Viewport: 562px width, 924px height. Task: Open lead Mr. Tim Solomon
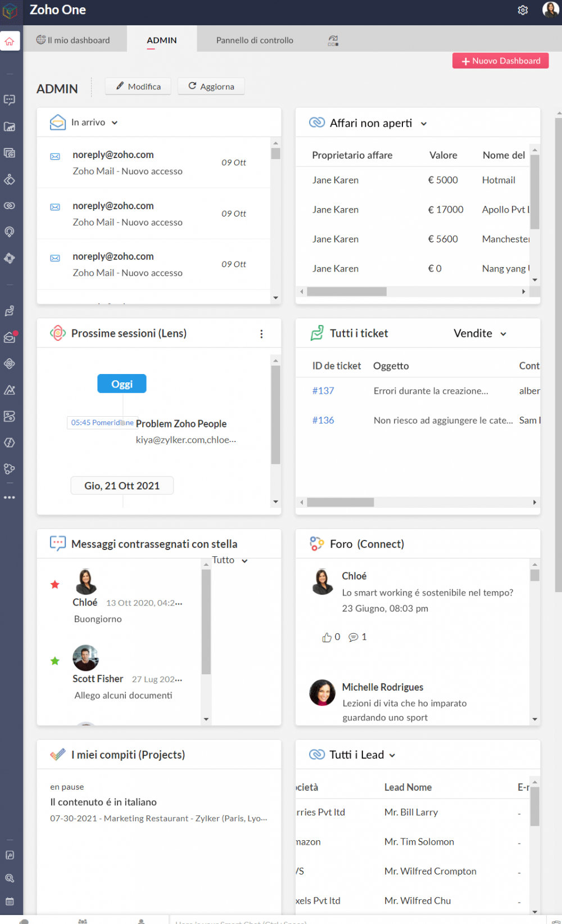[419, 842]
